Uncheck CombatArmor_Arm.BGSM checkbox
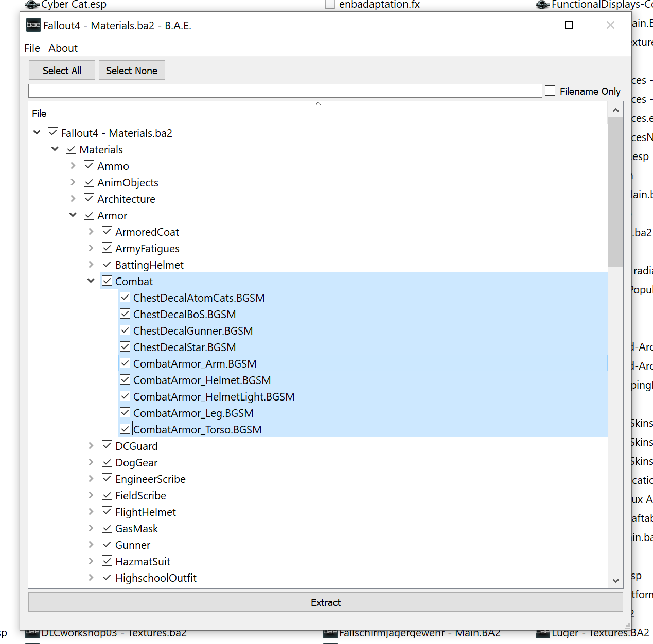Image resolution: width=653 pixels, height=644 pixels. (125, 363)
